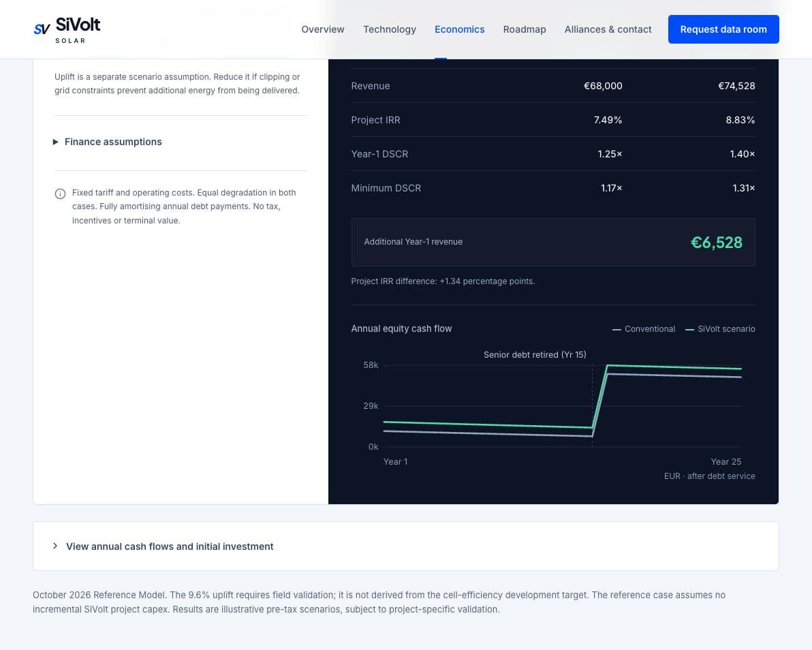The width and height of the screenshot is (812, 650).
Task: Click the info icon beside fixed tariff note
Action: tap(60, 194)
